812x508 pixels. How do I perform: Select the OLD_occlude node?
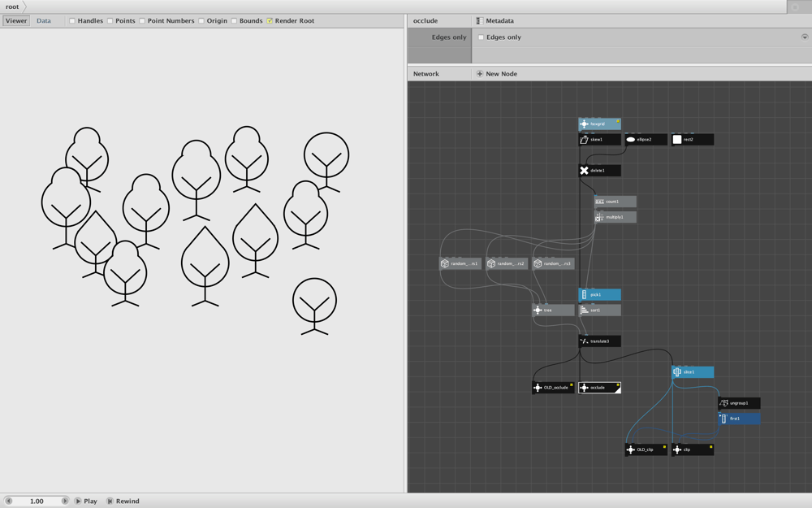click(x=553, y=387)
